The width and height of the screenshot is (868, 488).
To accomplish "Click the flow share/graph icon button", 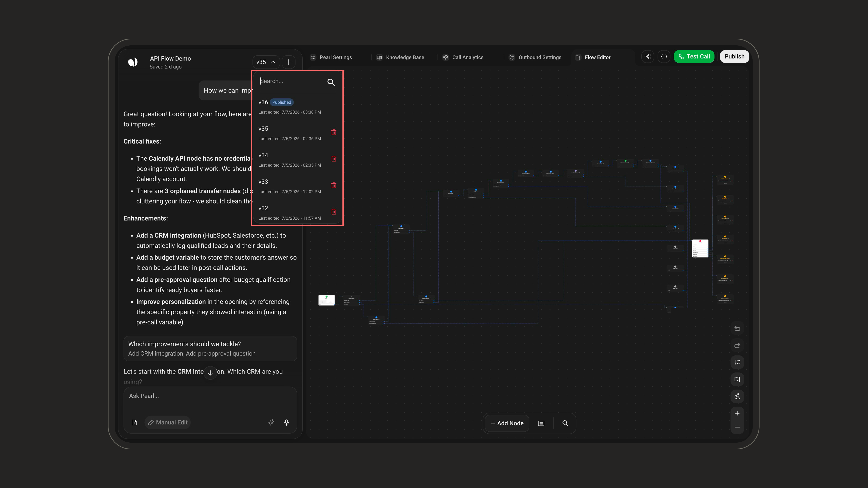I will click(647, 57).
